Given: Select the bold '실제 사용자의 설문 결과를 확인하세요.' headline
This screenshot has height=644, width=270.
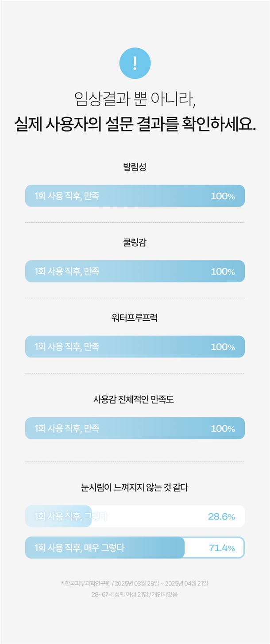Looking at the screenshot, I should coord(135,123).
